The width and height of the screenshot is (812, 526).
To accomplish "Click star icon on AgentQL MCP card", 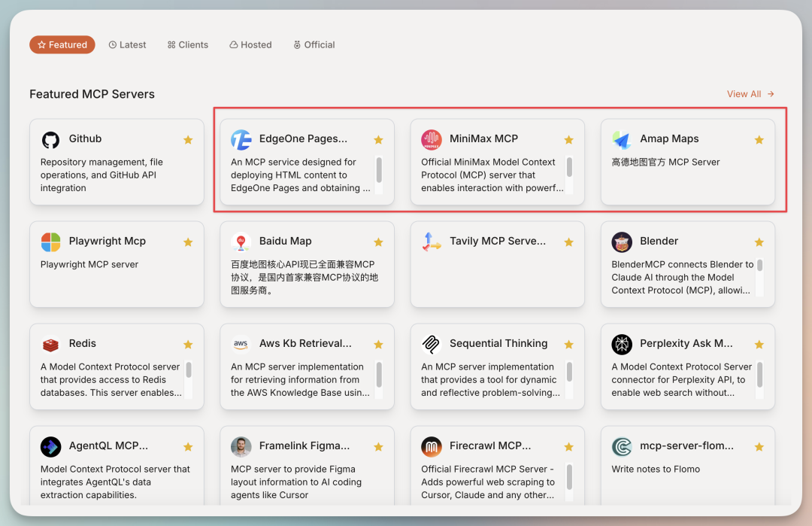I will [x=188, y=447].
